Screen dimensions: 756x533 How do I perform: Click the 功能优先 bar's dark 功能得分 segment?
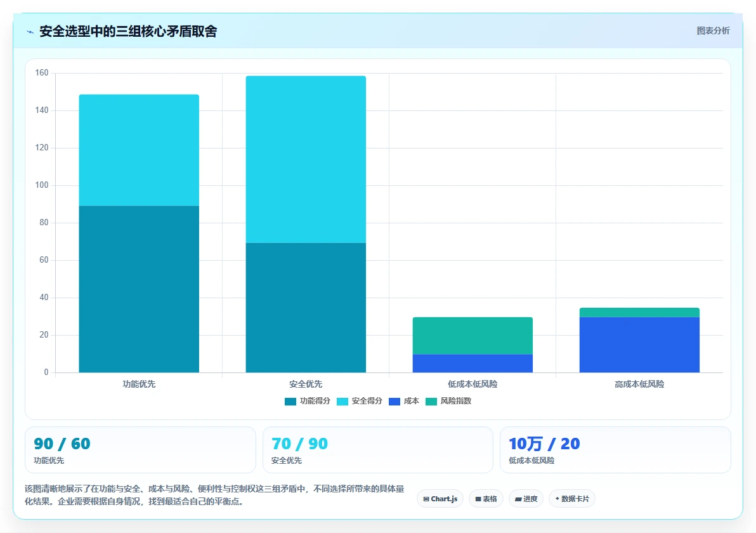139,289
